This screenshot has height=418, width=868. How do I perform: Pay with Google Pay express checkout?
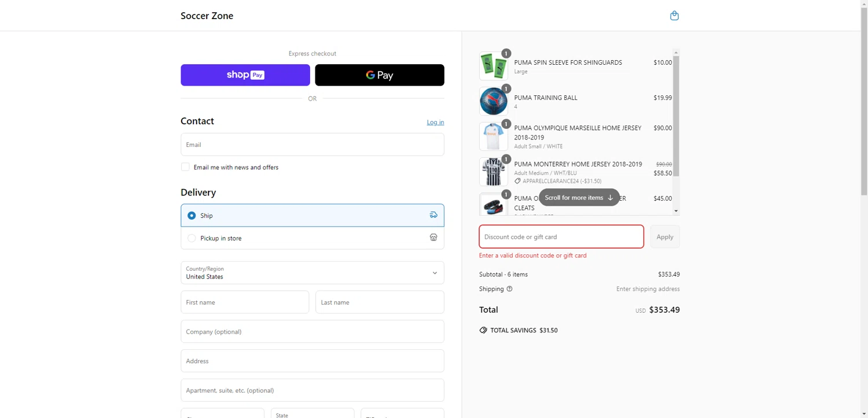tap(380, 75)
